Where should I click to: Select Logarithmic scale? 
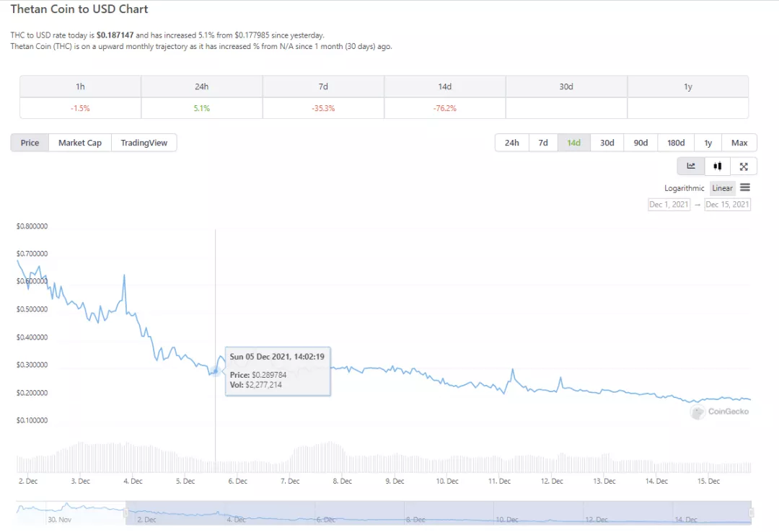pos(684,188)
